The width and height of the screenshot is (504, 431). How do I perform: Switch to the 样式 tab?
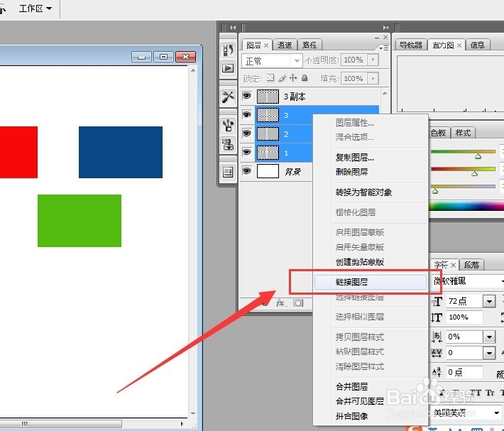point(463,133)
